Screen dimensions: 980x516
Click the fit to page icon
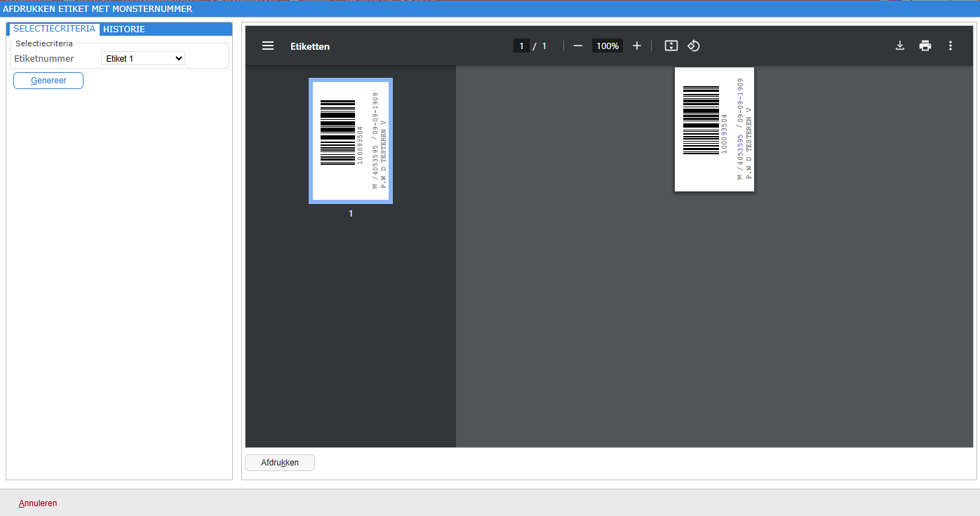[671, 46]
